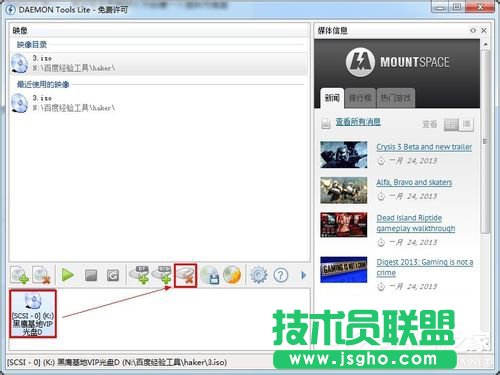The width and height of the screenshot is (500, 375).
Task: Switch to the 排行榜 tab
Action: coord(360,98)
